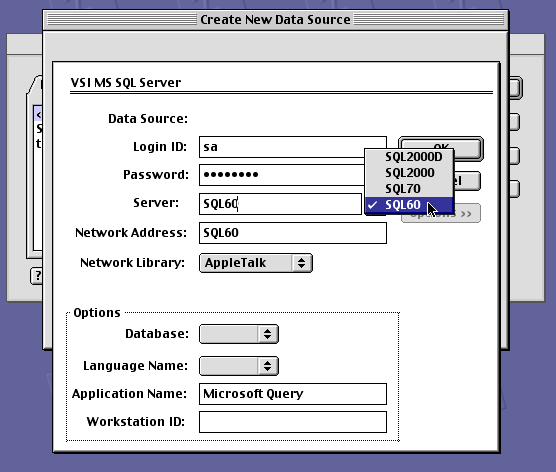Click the Database popup arrows icon
The width and height of the screenshot is (556, 472).
pos(268,334)
